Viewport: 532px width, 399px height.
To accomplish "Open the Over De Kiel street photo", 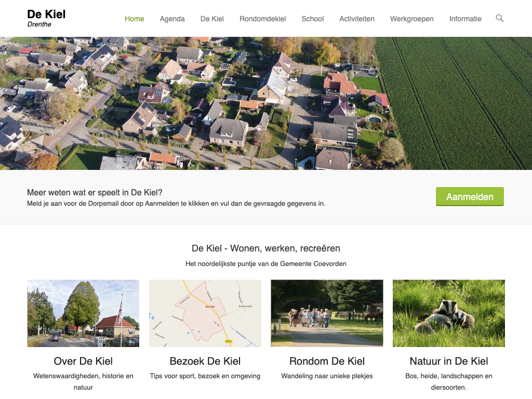I will (x=83, y=313).
